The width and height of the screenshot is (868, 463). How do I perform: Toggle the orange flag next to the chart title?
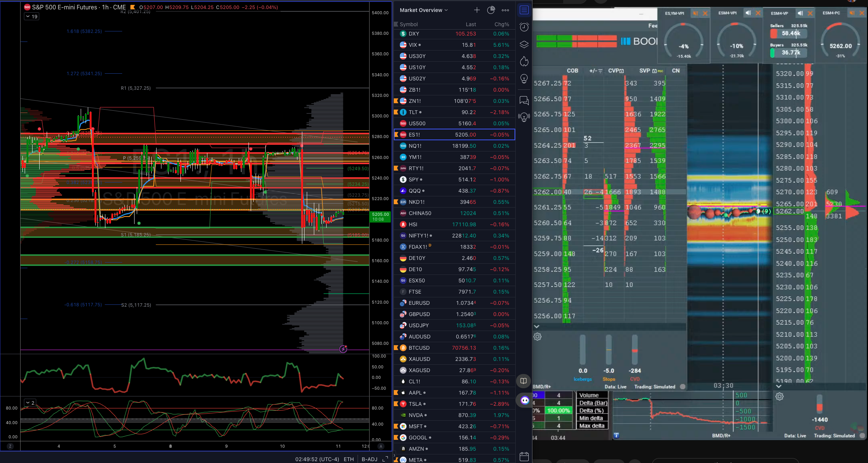coord(133,7)
